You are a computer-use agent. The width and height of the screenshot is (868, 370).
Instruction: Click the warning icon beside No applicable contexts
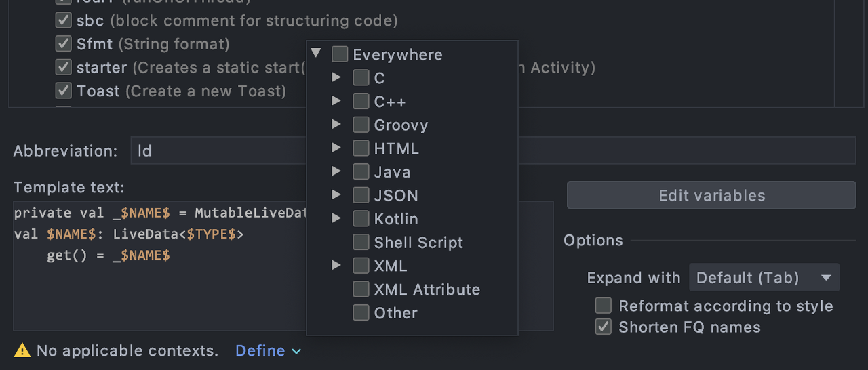pyautogui.click(x=22, y=350)
